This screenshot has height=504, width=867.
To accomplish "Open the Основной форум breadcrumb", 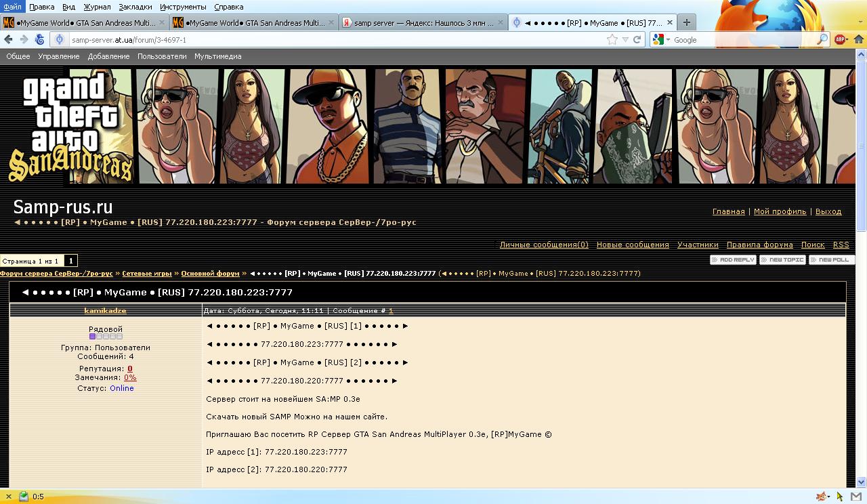I will (209, 274).
